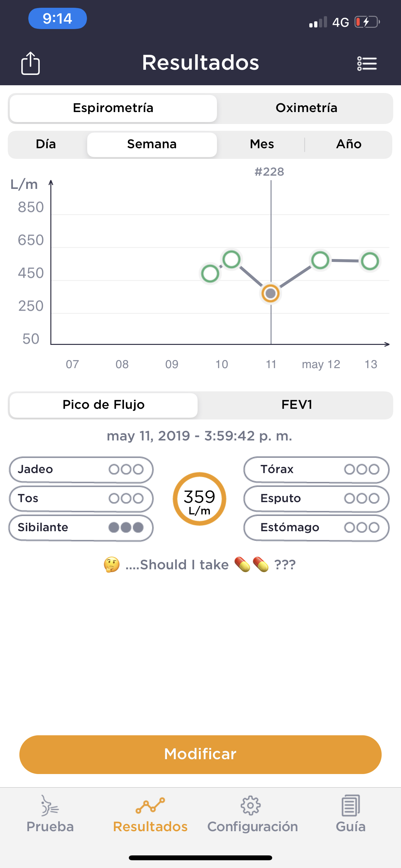Toggle Jadeo symptom severity dots
This screenshot has width=401, height=868.
click(x=126, y=470)
